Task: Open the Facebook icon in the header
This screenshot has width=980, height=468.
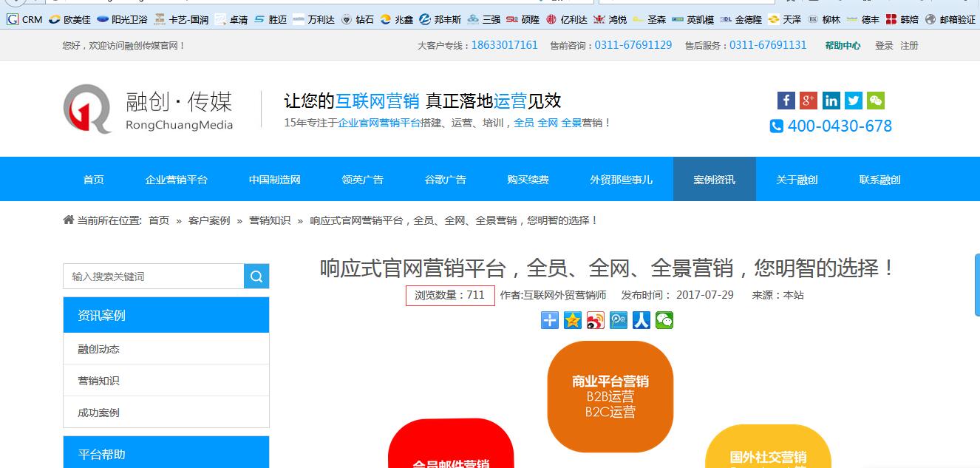Action: [x=786, y=101]
